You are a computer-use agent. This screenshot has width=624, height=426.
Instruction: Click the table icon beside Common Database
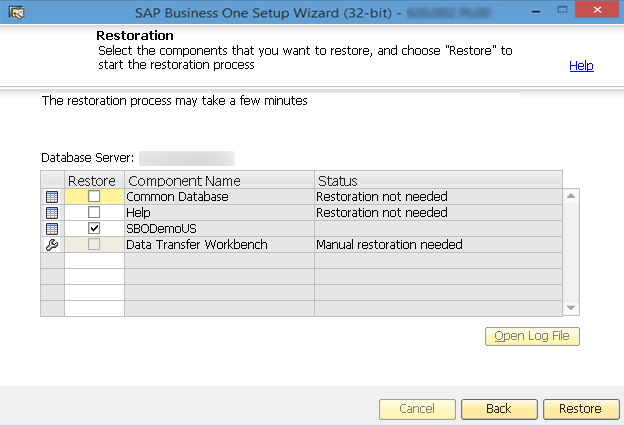point(52,197)
